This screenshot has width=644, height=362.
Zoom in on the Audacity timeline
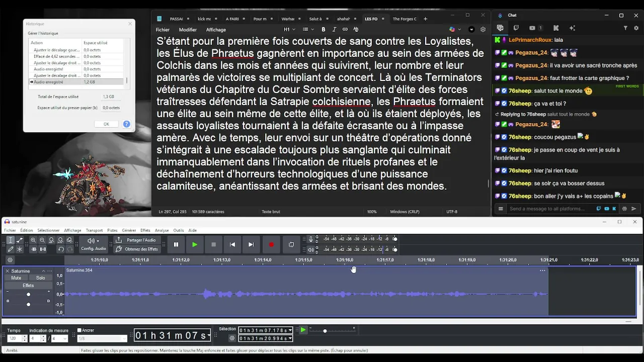click(x=33, y=240)
